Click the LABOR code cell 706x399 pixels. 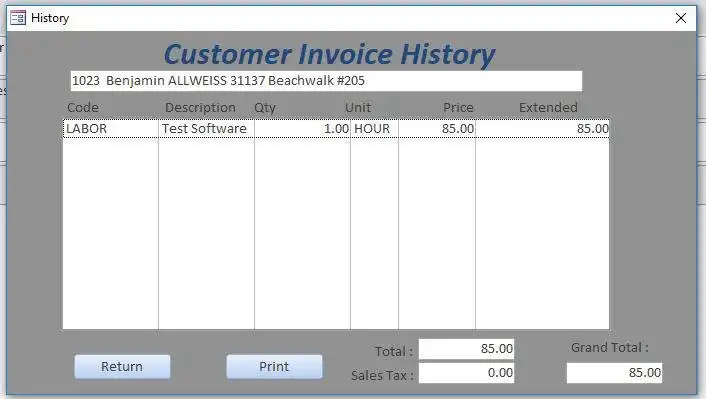coord(111,129)
